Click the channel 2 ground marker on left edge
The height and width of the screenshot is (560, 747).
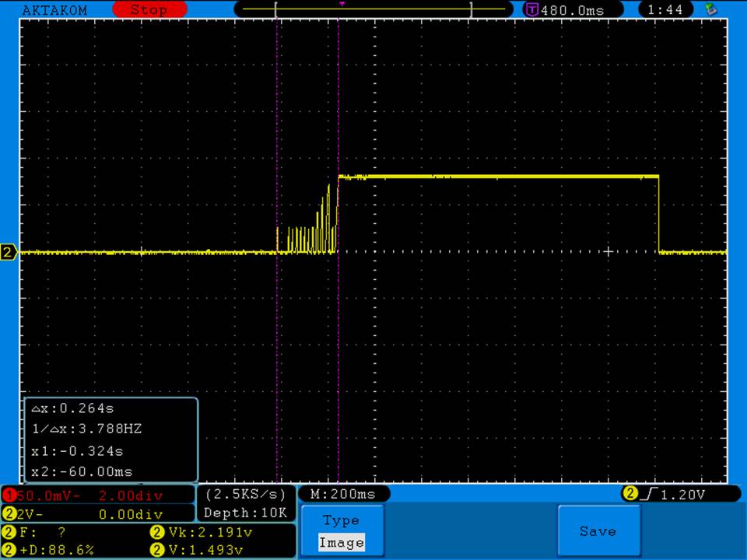pyautogui.click(x=9, y=252)
